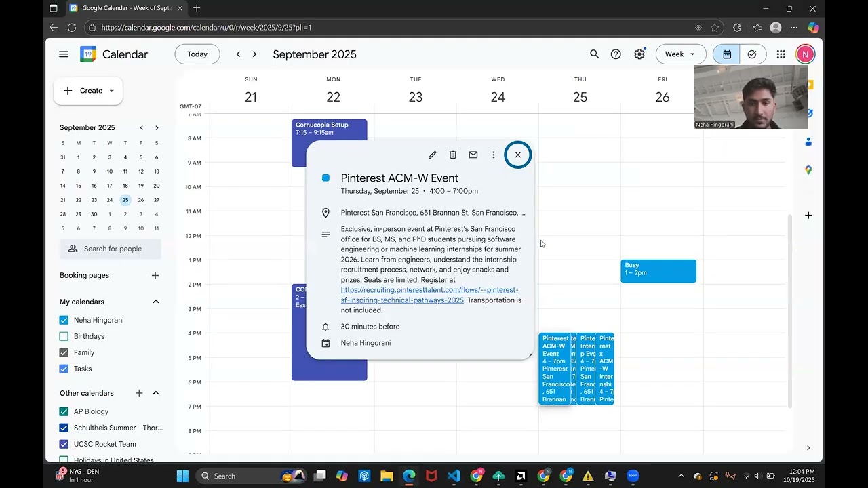The width and height of the screenshot is (868, 488).
Task: Open Contacts in the side panel
Action: 808,142
